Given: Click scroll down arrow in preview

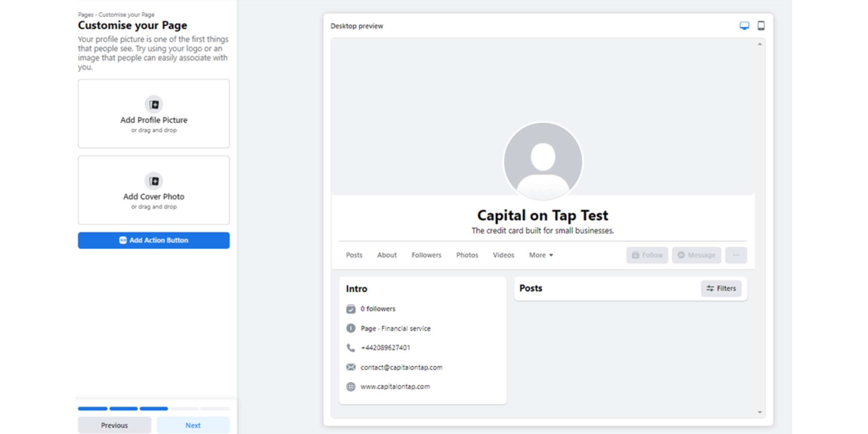Looking at the screenshot, I should [760, 412].
